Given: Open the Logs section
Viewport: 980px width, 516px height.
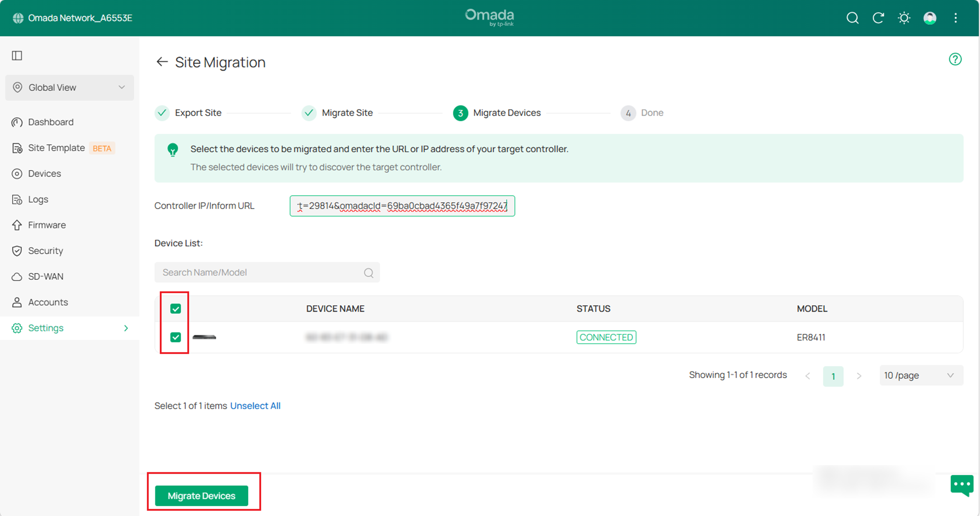Looking at the screenshot, I should 37,199.
